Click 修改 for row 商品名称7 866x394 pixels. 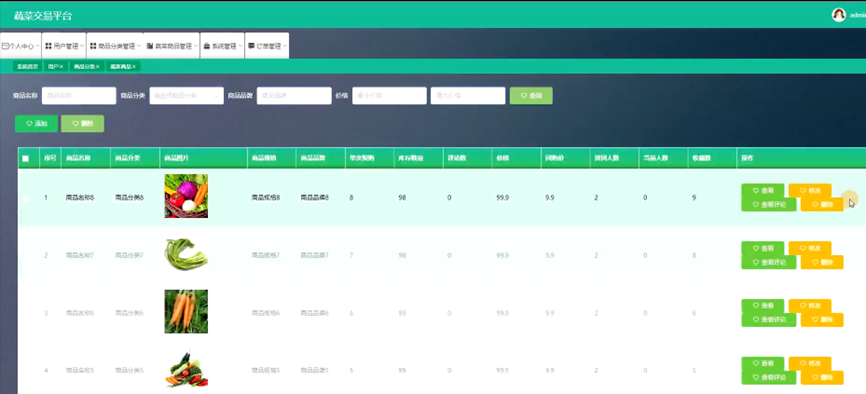[x=810, y=248]
